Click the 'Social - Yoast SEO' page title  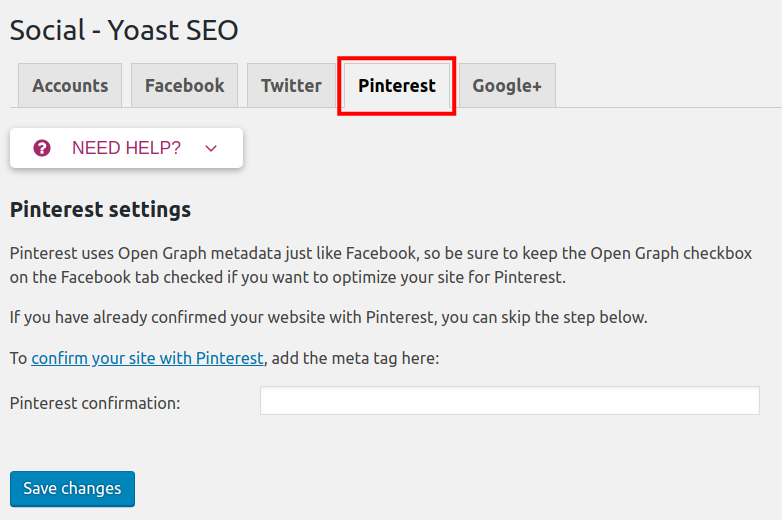(x=124, y=30)
